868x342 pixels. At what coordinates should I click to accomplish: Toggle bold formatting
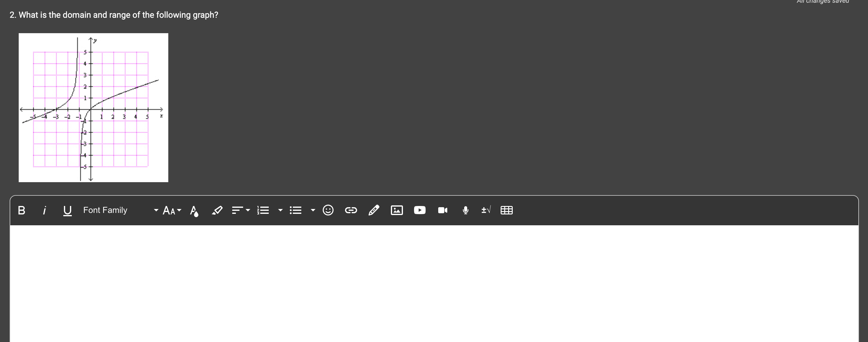[x=22, y=210]
